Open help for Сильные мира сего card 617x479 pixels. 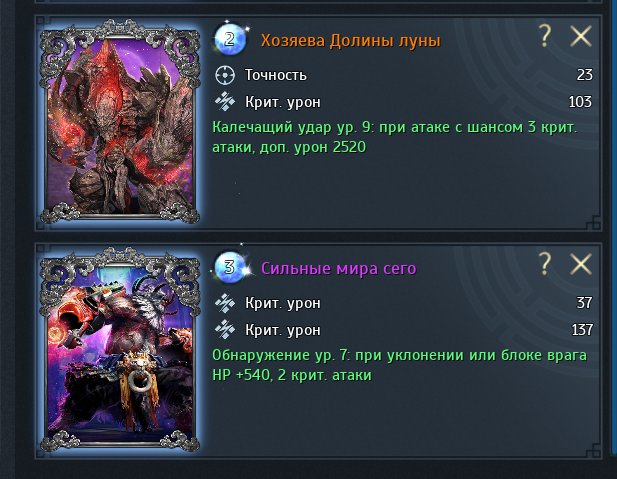[x=545, y=263]
